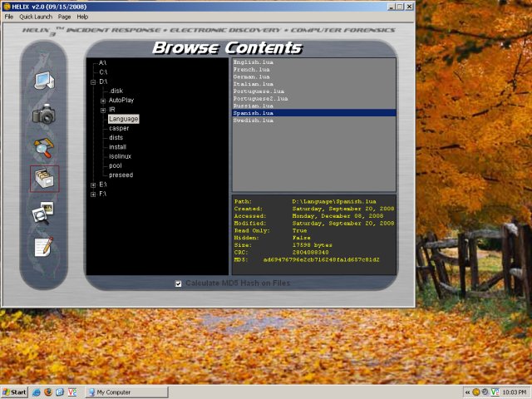
Task: Click the Size value 17598 bytes
Action: pos(313,245)
